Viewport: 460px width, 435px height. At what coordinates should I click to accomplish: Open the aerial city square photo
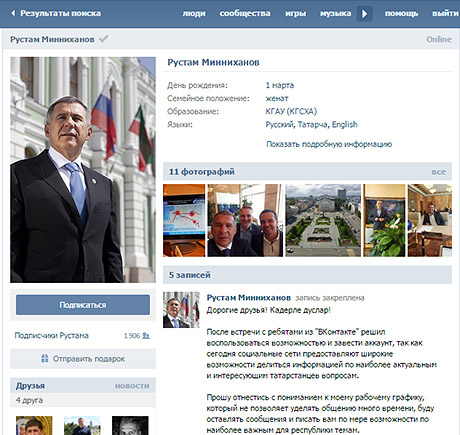pyautogui.click(x=323, y=220)
